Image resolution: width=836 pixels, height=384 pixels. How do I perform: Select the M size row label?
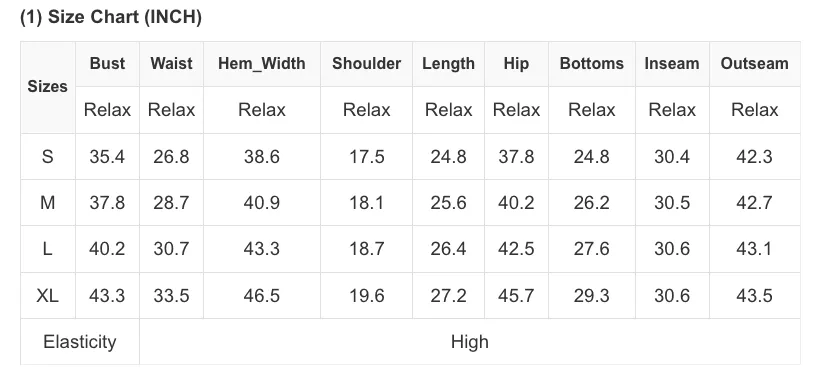point(47,203)
